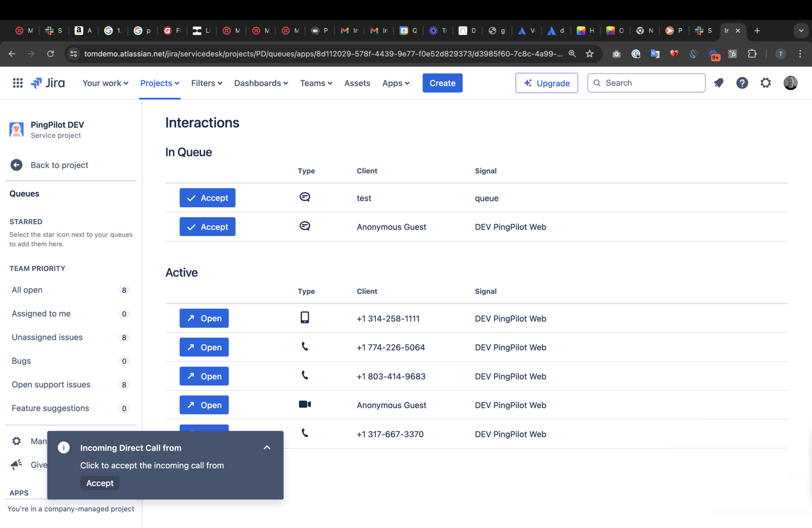This screenshot has width=812, height=528.
Task: Click the Jira logo
Action: click(x=48, y=83)
